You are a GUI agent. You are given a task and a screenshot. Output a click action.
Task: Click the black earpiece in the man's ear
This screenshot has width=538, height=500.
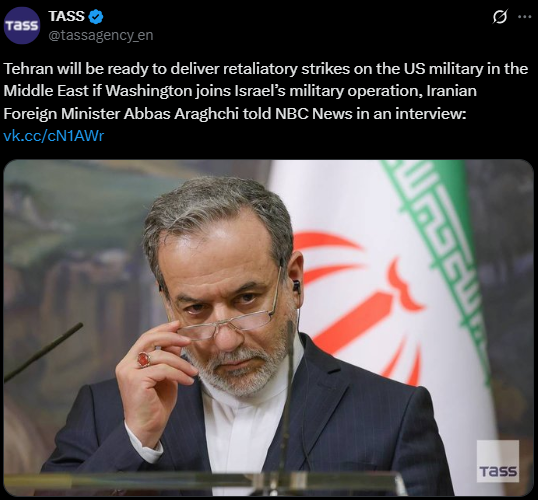pos(296,286)
